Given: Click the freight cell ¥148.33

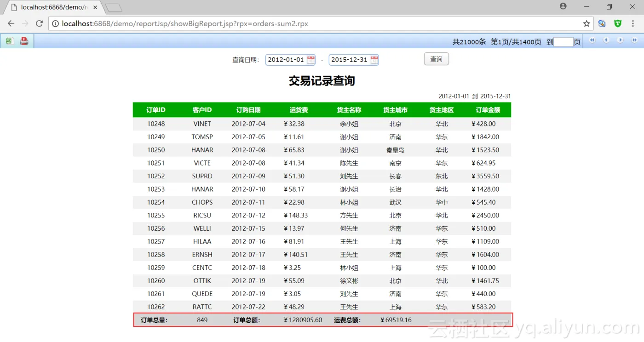Looking at the screenshot, I should [x=296, y=216].
